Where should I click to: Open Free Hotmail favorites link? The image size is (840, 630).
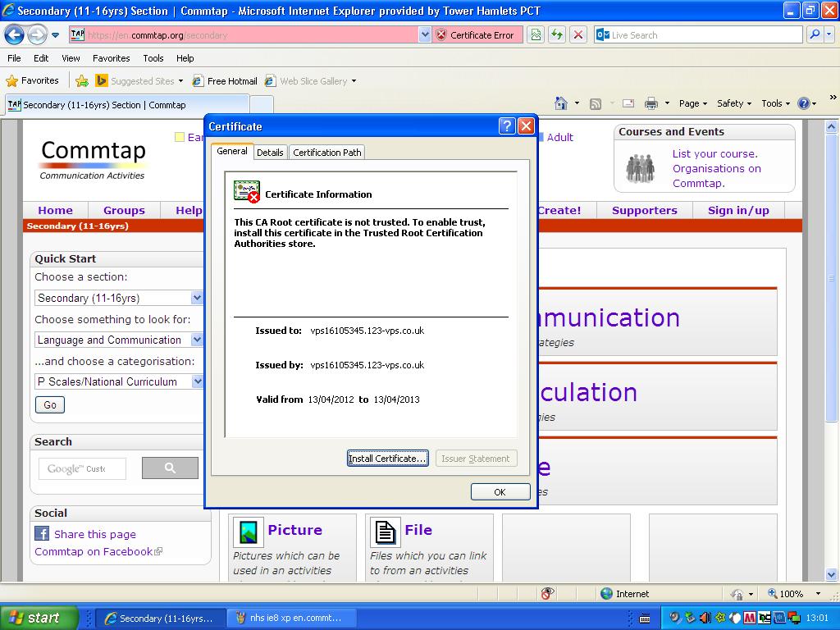[x=225, y=81]
